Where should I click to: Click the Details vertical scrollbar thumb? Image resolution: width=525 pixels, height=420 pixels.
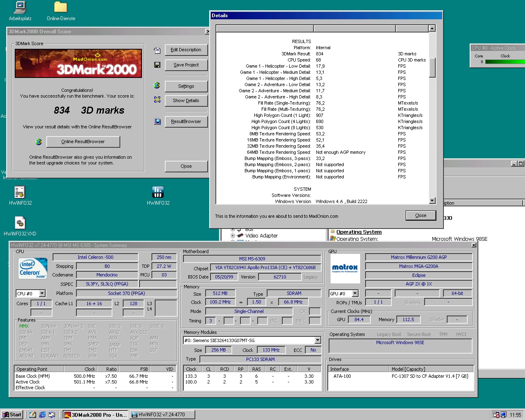click(x=432, y=67)
